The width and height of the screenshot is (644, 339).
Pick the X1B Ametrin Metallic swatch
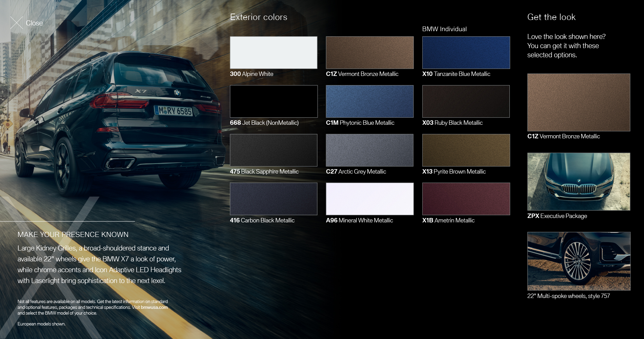[x=466, y=199]
